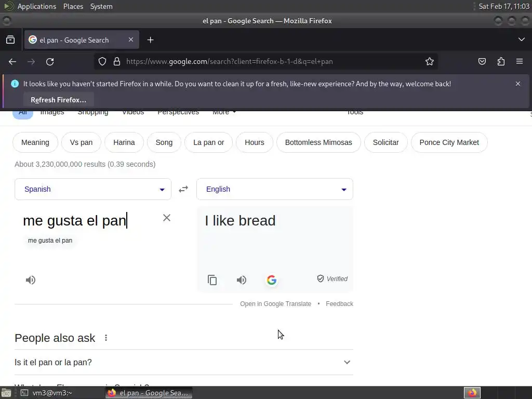Open People also ask options menu

(x=106, y=338)
